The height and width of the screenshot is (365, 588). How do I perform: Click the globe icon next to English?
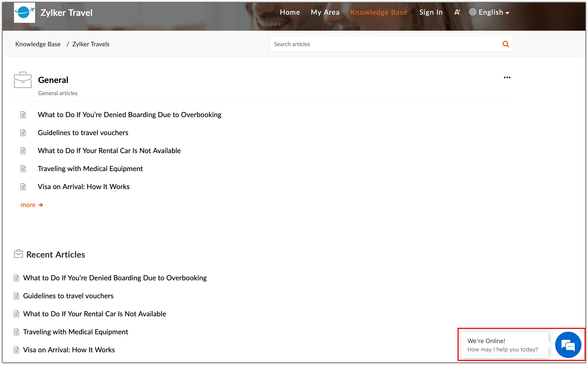pyautogui.click(x=473, y=12)
